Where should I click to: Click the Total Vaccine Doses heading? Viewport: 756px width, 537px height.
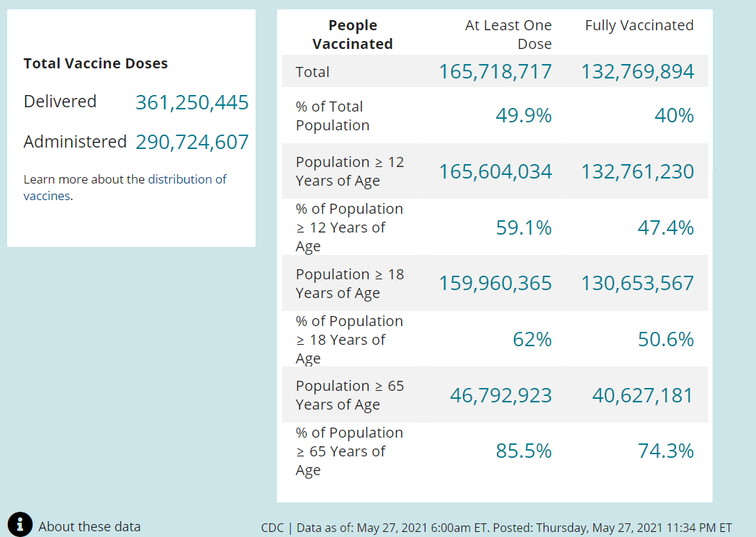coord(96,63)
